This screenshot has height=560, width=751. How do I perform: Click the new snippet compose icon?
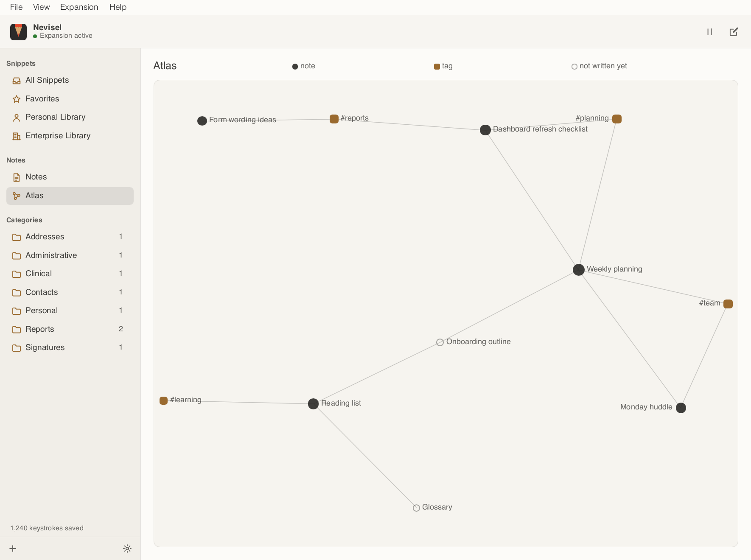point(734,32)
